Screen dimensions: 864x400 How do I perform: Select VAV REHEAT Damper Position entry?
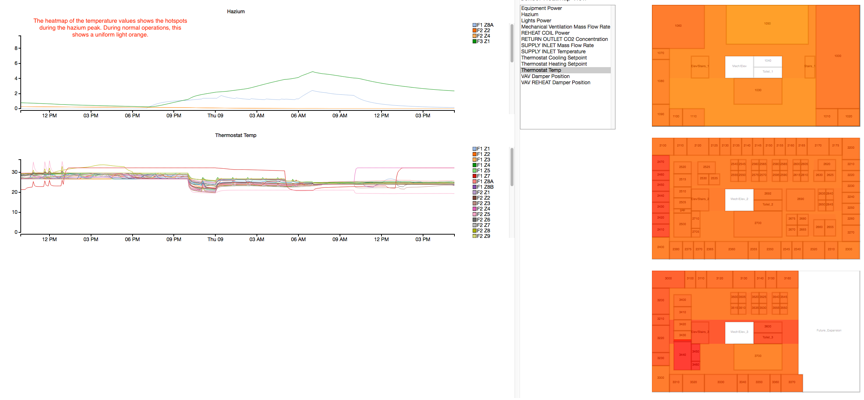[x=555, y=83]
